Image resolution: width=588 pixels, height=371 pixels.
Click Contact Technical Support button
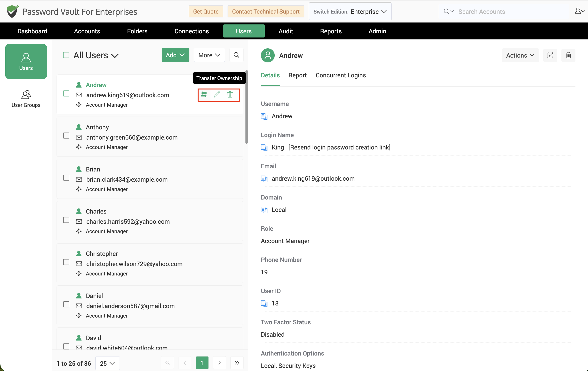click(x=266, y=11)
